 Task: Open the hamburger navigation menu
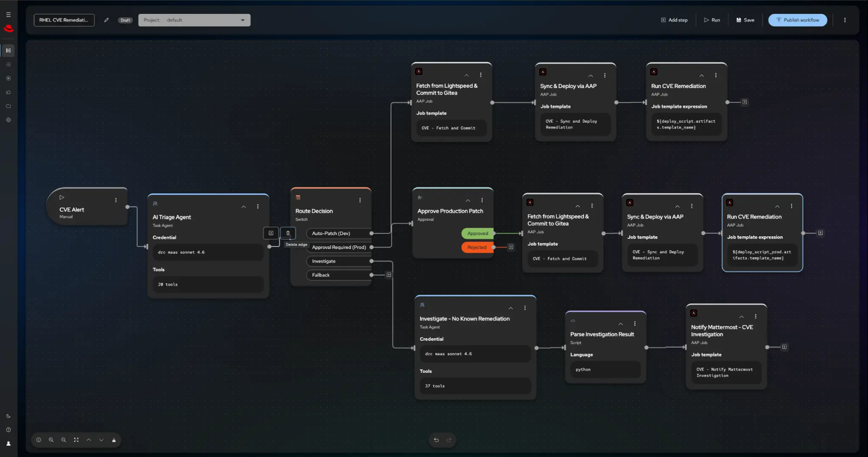tap(8, 14)
